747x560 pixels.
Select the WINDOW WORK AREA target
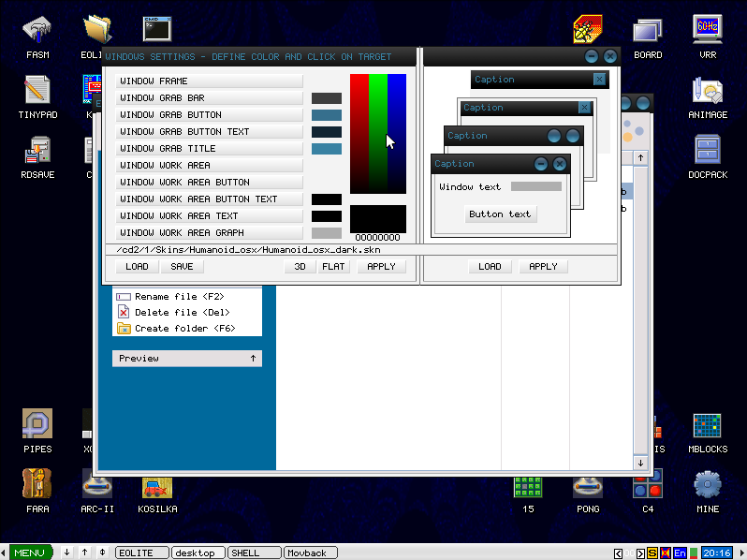pos(209,166)
